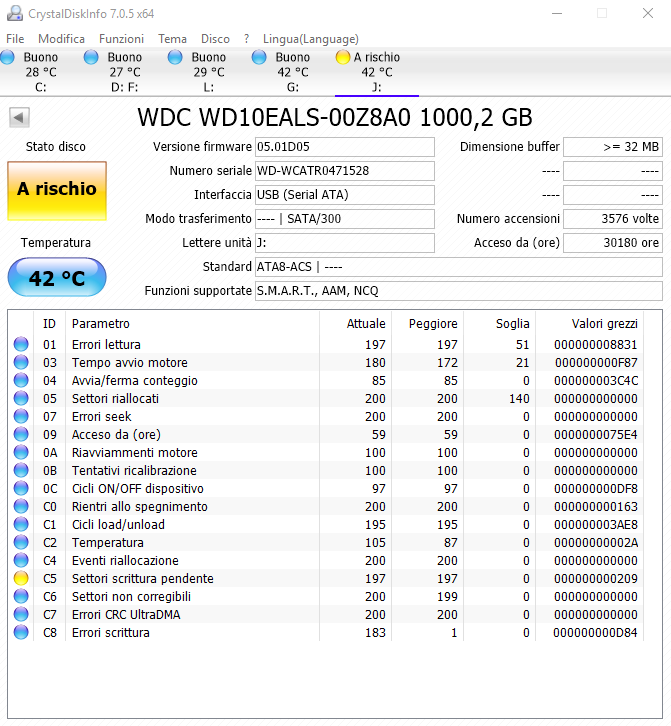Select the L: drive status orb

click(x=175, y=57)
